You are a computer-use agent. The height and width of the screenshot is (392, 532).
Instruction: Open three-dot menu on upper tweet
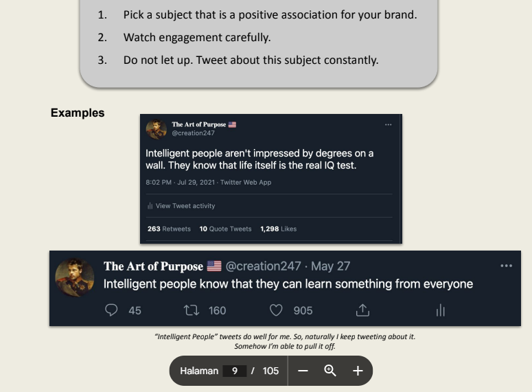pos(388,124)
